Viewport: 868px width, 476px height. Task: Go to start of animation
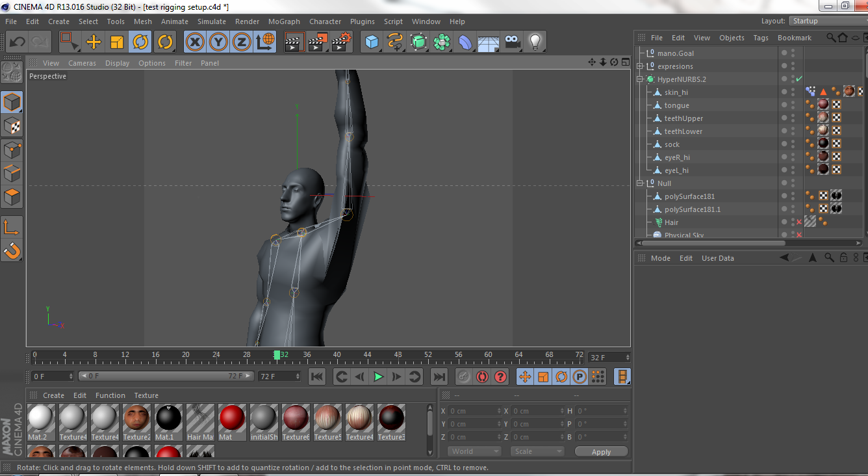tap(316, 377)
